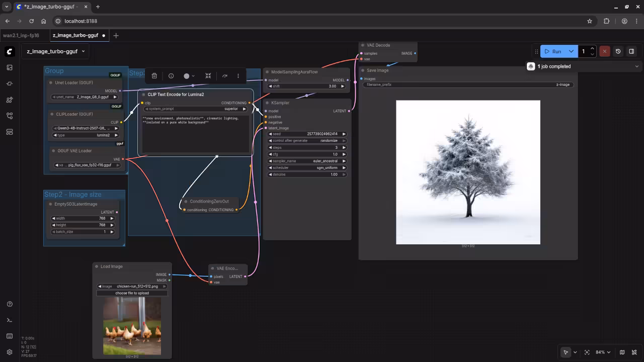The image size is (644, 362).
Task: Collapse the KSampler node with its dot
Action: 267,103
